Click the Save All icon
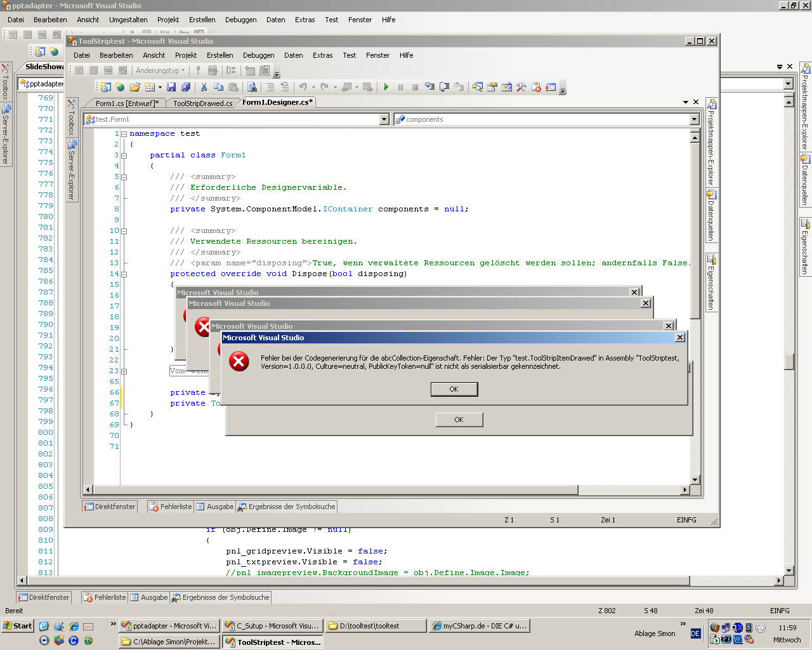 pyautogui.click(x=185, y=87)
